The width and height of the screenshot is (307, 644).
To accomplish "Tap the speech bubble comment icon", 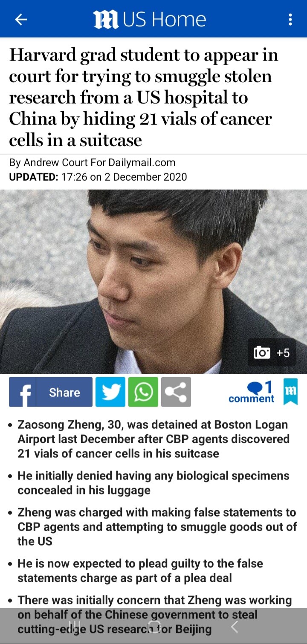I will (x=255, y=387).
